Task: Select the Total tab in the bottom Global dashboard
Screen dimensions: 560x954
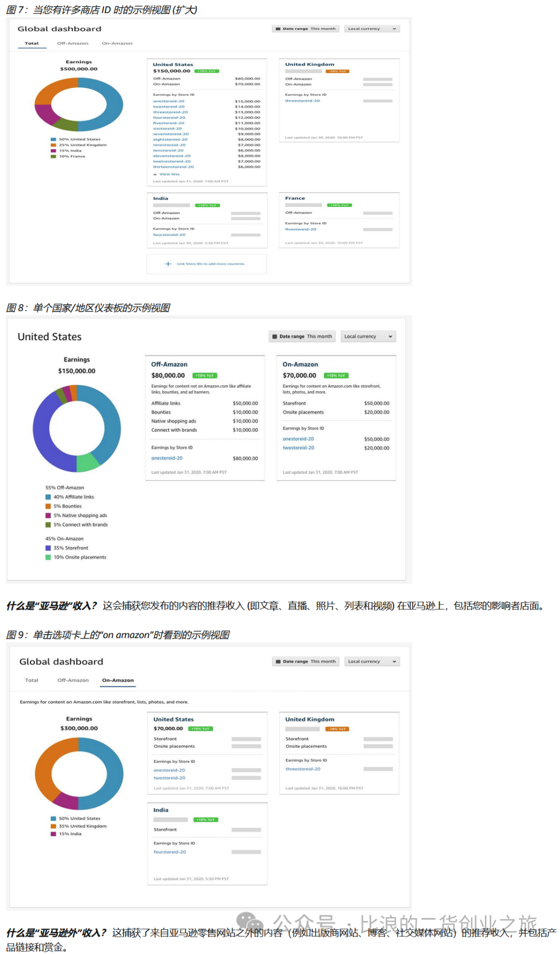Action: (32, 680)
